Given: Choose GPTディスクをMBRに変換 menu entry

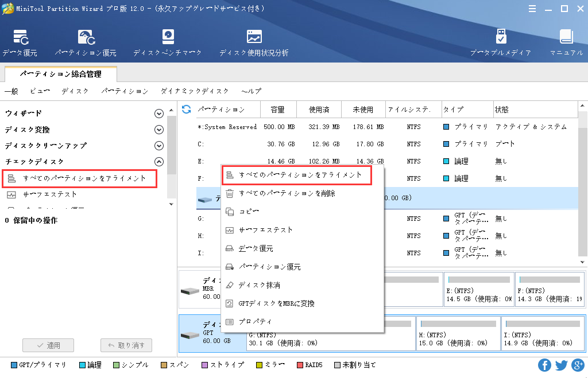Looking at the screenshot, I should click(302, 303).
